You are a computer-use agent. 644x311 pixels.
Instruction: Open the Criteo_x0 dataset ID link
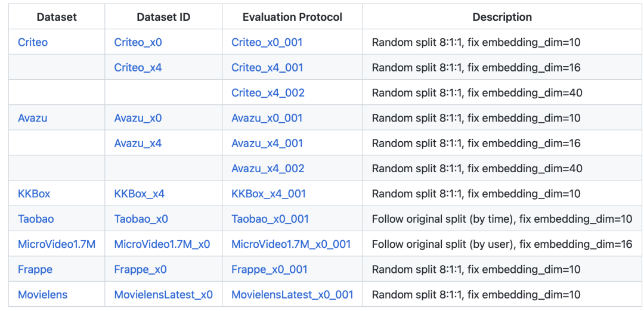(138, 42)
